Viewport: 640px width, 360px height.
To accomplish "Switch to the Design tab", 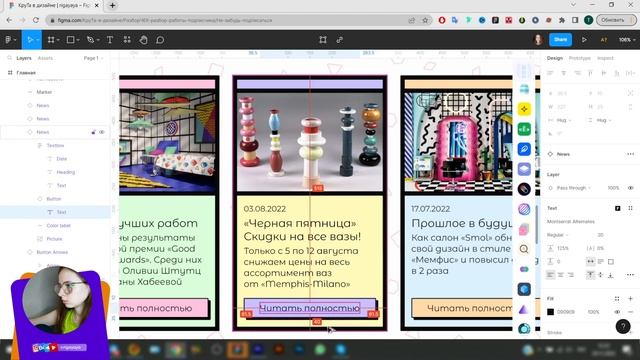I will pyautogui.click(x=555, y=58).
